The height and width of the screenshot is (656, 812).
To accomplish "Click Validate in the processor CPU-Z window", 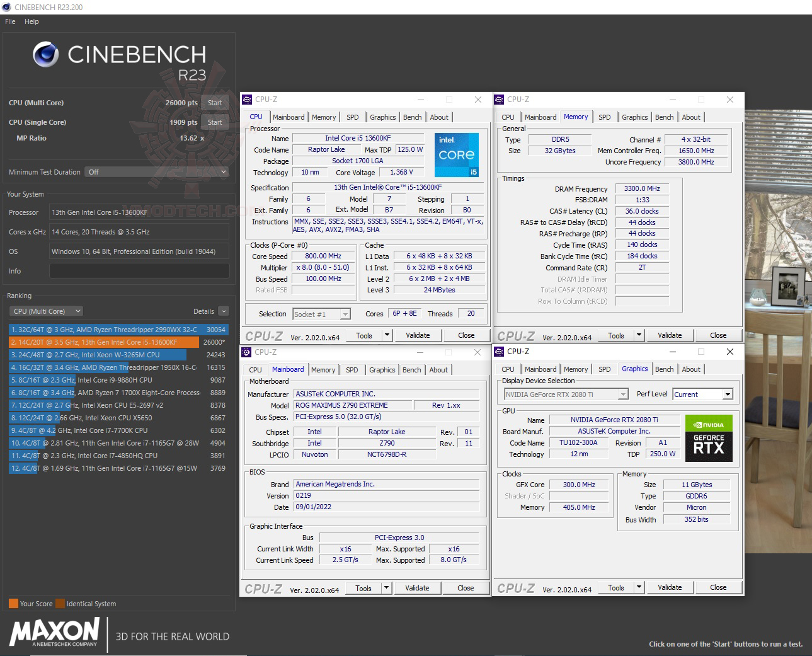I will 418,335.
